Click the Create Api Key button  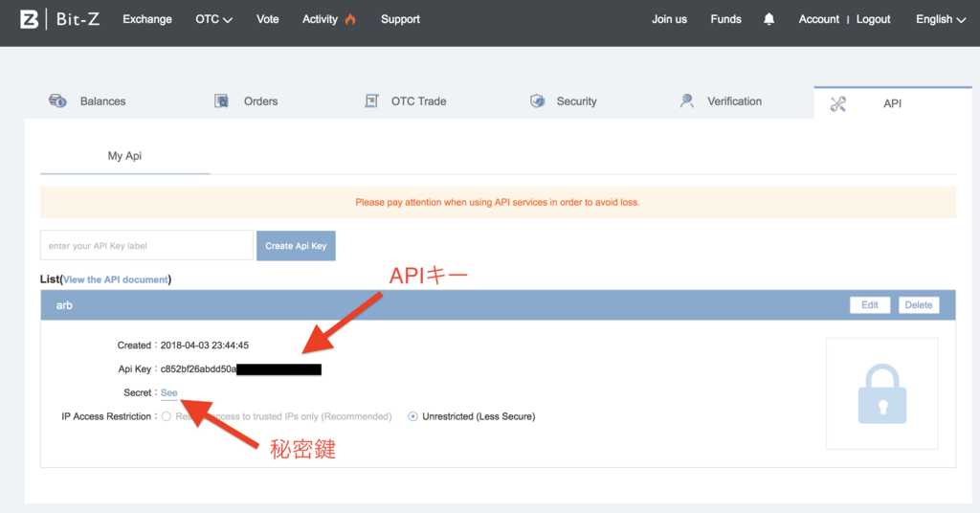[x=296, y=246]
